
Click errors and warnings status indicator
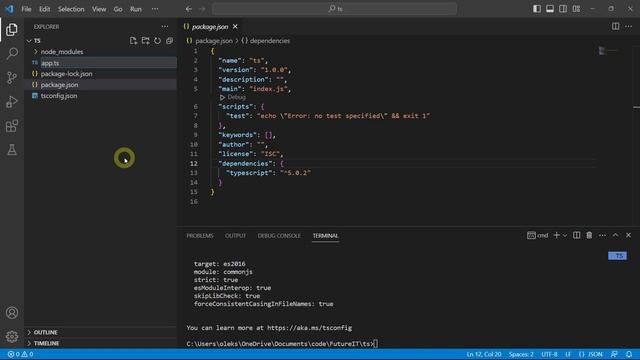[20, 354]
